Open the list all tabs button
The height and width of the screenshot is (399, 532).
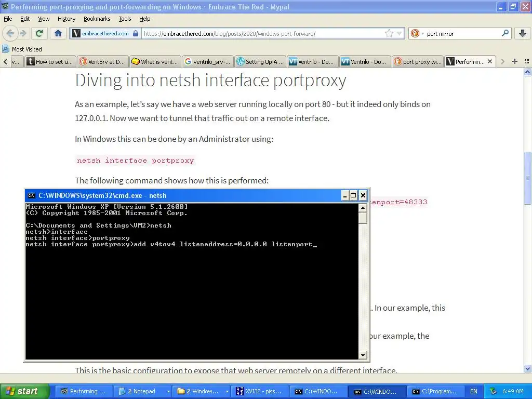[527, 61]
